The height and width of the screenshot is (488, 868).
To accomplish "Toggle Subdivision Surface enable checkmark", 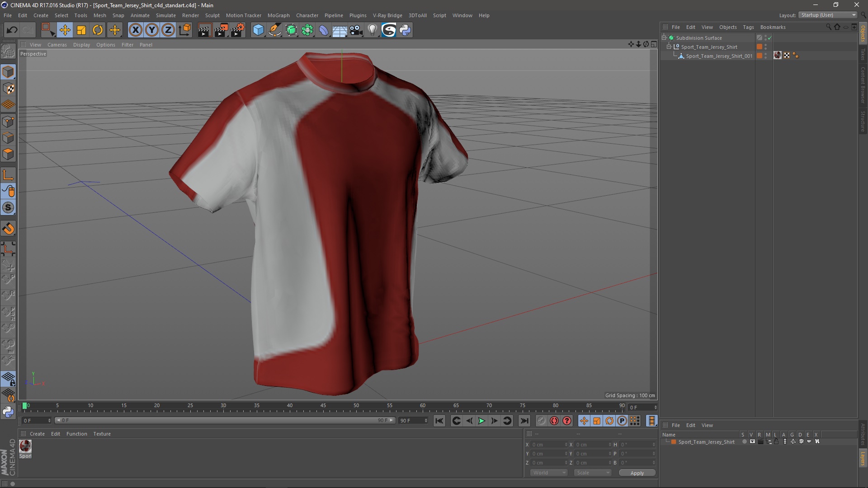I will pos(769,38).
